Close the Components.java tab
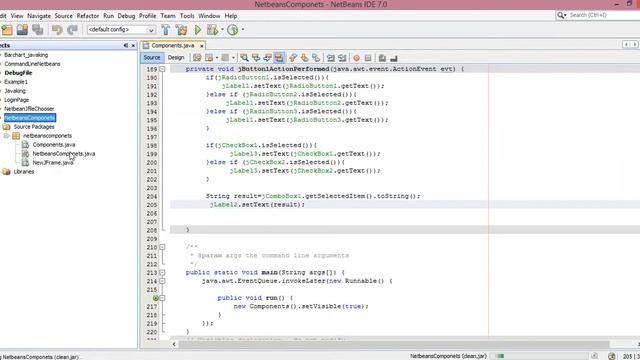This screenshot has height=360, width=640. coord(202,46)
